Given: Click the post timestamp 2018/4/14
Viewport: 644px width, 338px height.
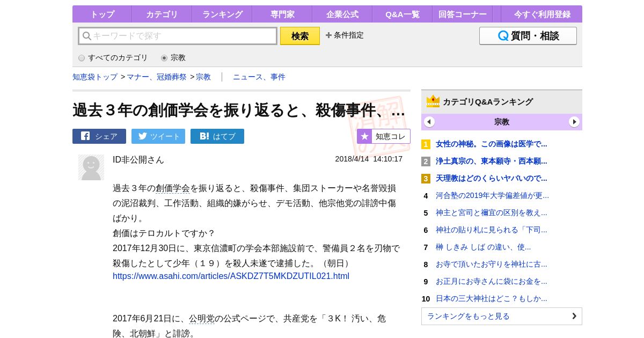Looking at the screenshot, I should 369,159.
